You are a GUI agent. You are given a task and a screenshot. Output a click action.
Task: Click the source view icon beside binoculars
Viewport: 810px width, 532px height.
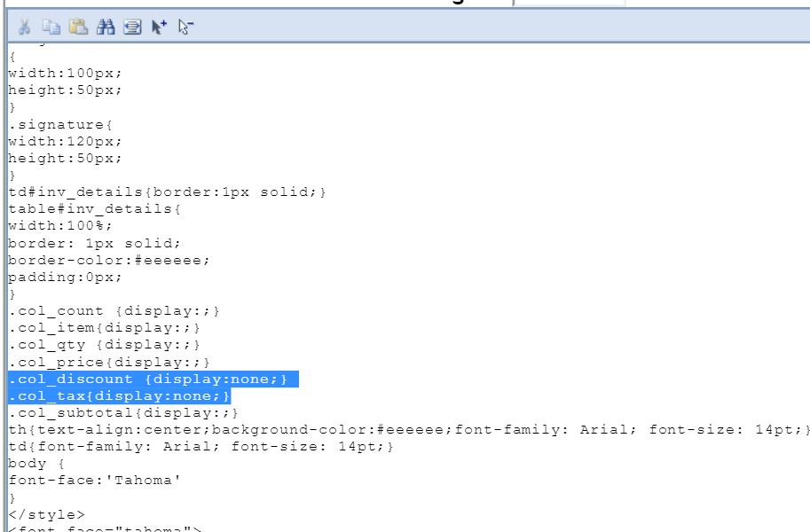click(x=132, y=27)
